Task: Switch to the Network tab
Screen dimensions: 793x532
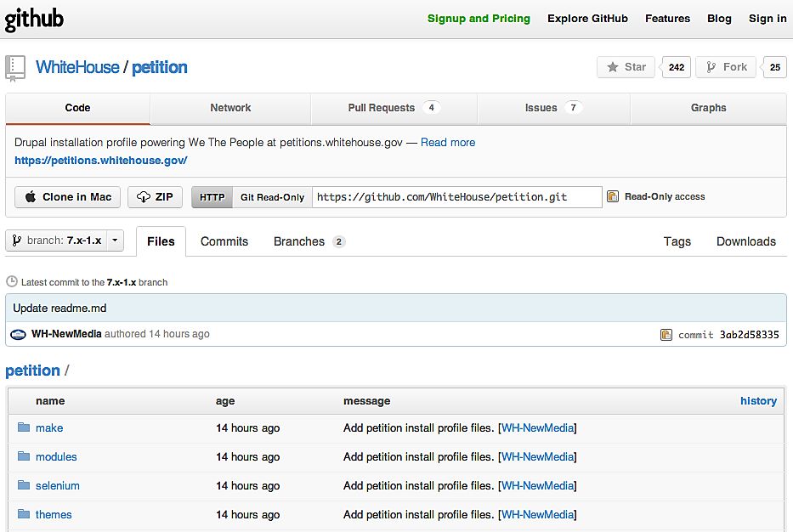Action: tap(230, 108)
